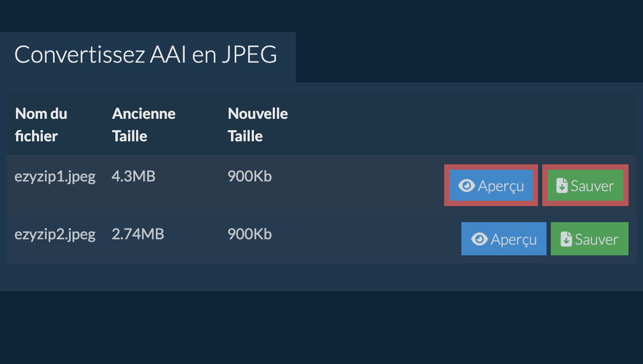Click the eye icon for ezyzip1.jpeg
The width and height of the screenshot is (643, 364).
coord(467,186)
